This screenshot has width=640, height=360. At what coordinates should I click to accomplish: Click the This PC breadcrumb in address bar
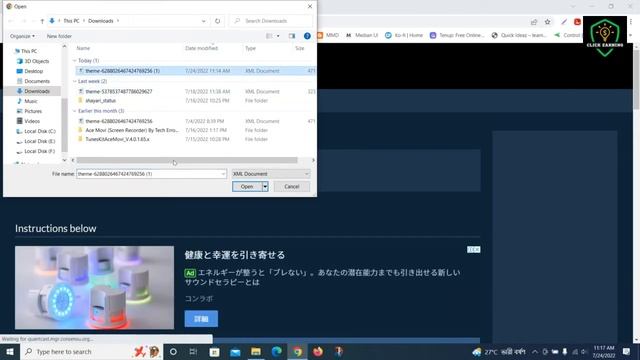[71, 21]
